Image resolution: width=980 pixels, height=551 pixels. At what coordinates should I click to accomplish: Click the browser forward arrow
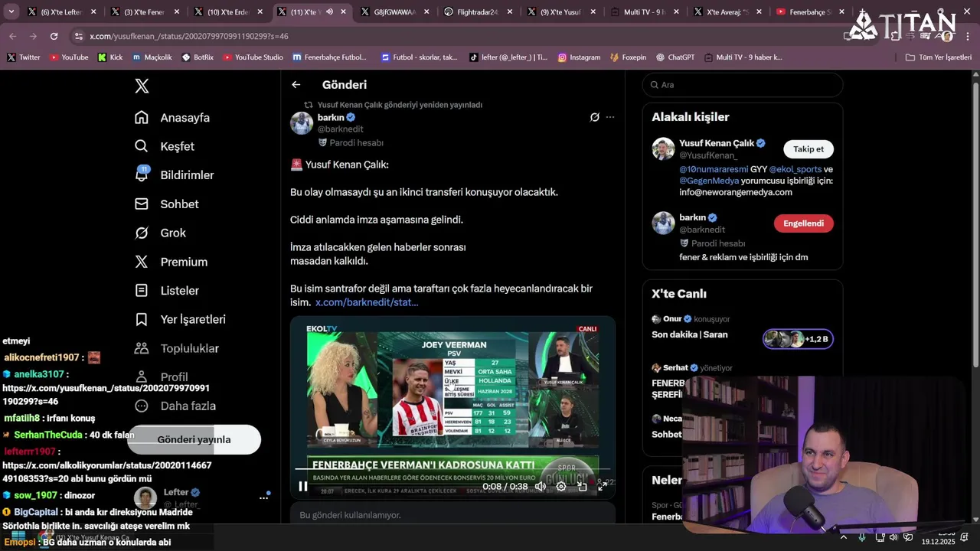33,36
